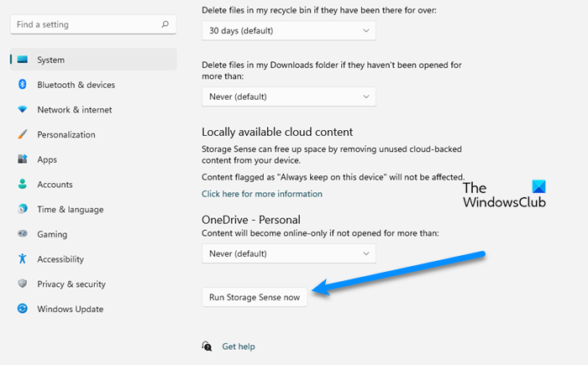588x365 pixels.
Task: Open Time & language settings
Action: click(x=71, y=210)
